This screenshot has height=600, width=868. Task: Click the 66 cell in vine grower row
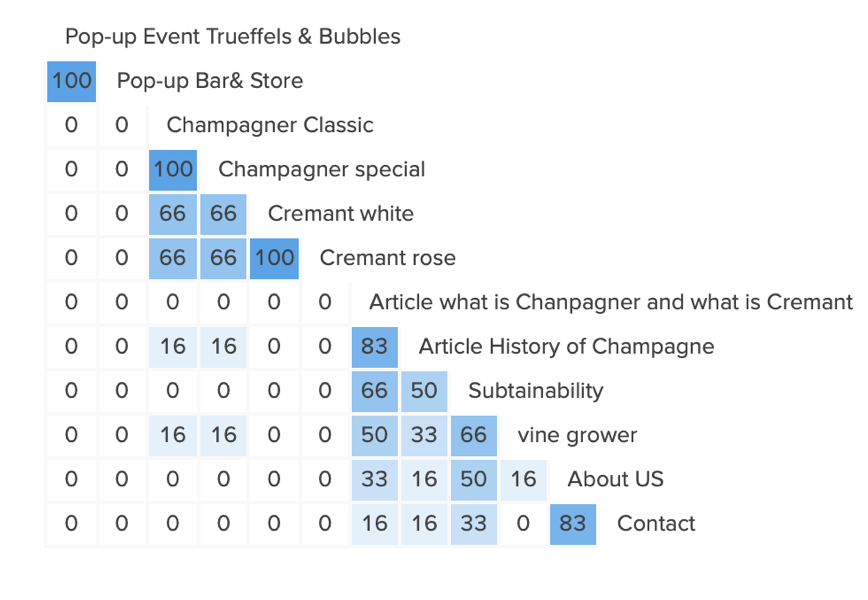point(474,435)
